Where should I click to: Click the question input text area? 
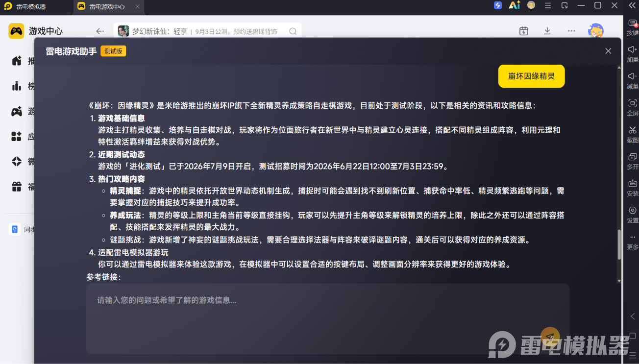pyautogui.click(x=328, y=318)
